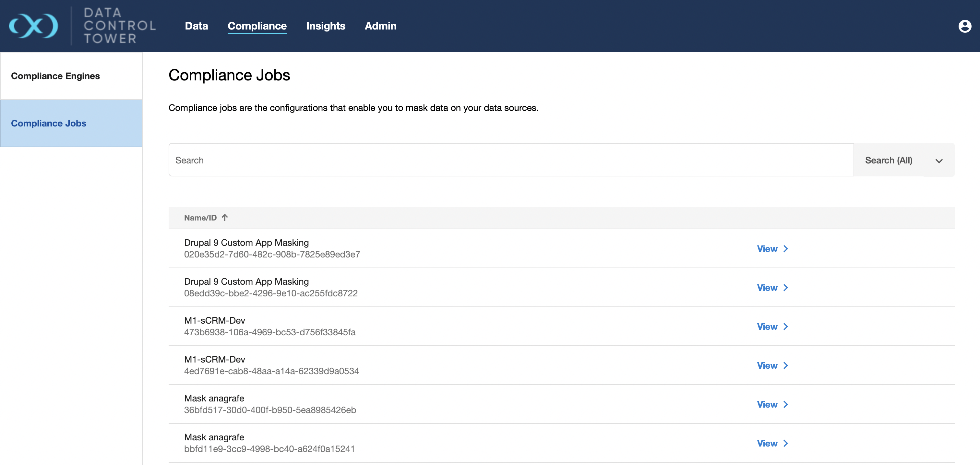
Task: Sort by the Name/ID column header
Action: click(200, 218)
